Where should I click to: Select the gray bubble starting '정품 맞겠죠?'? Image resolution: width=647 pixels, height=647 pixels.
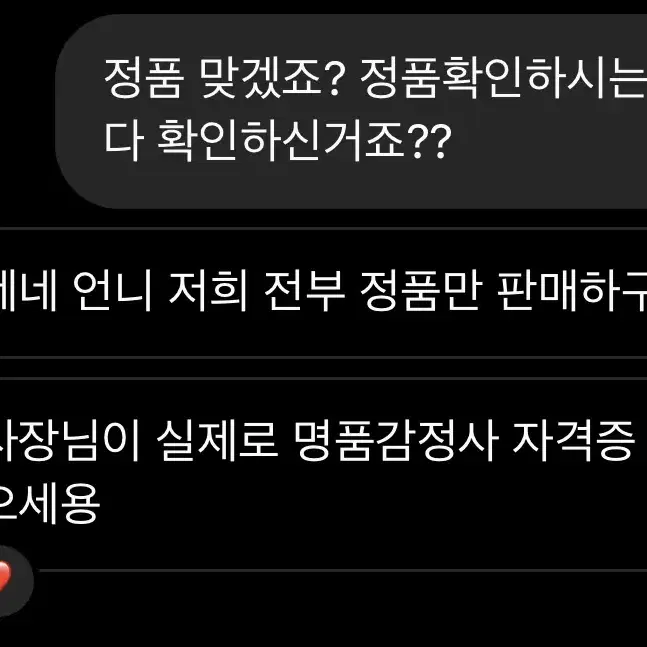[351, 111]
